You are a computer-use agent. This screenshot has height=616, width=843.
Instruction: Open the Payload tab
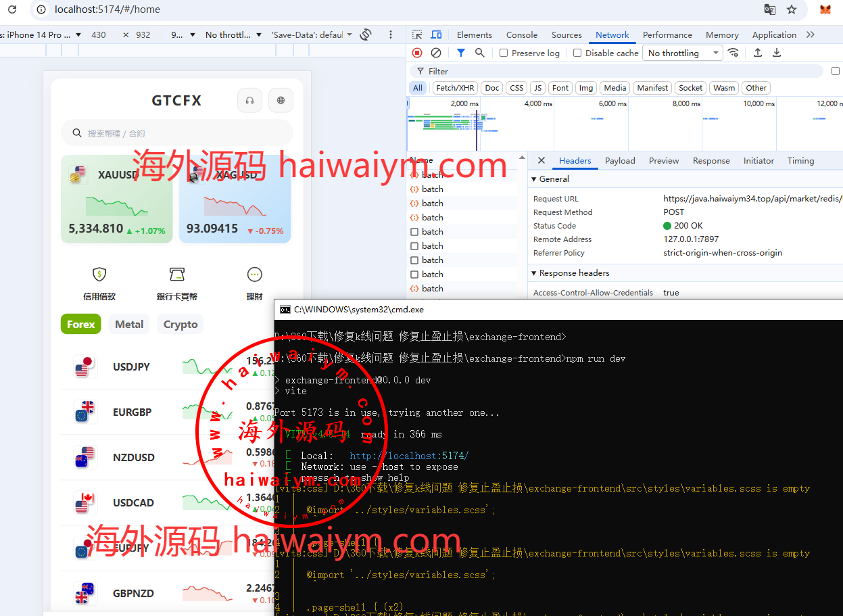[619, 161]
